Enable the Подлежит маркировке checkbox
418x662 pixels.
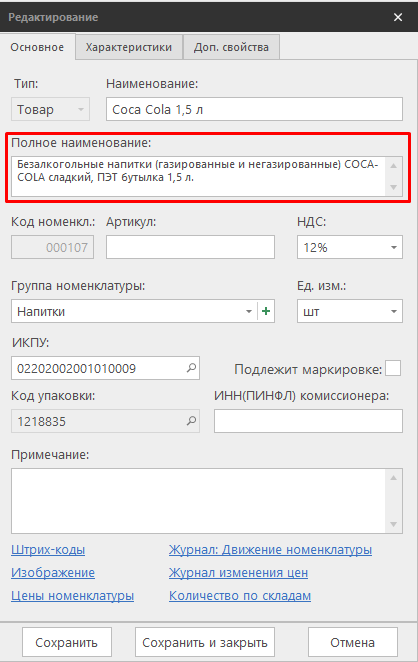(x=393, y=368)
